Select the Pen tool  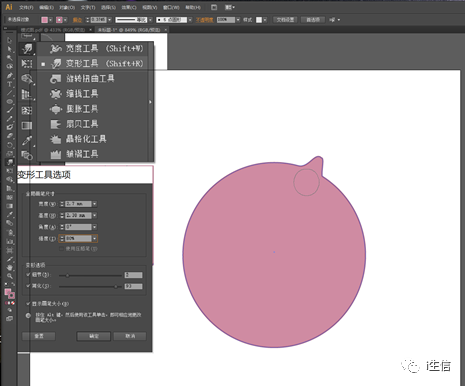pyautogui.click(x=10, y=75)
